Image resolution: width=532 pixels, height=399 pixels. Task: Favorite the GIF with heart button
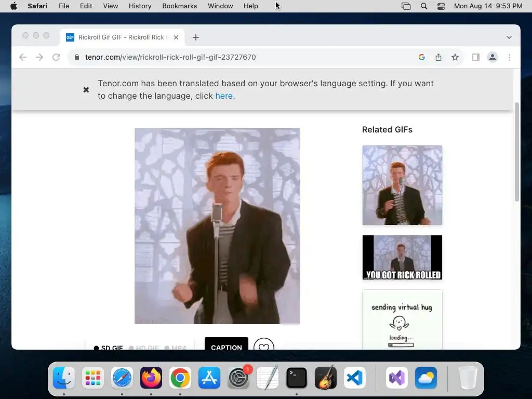263,344
